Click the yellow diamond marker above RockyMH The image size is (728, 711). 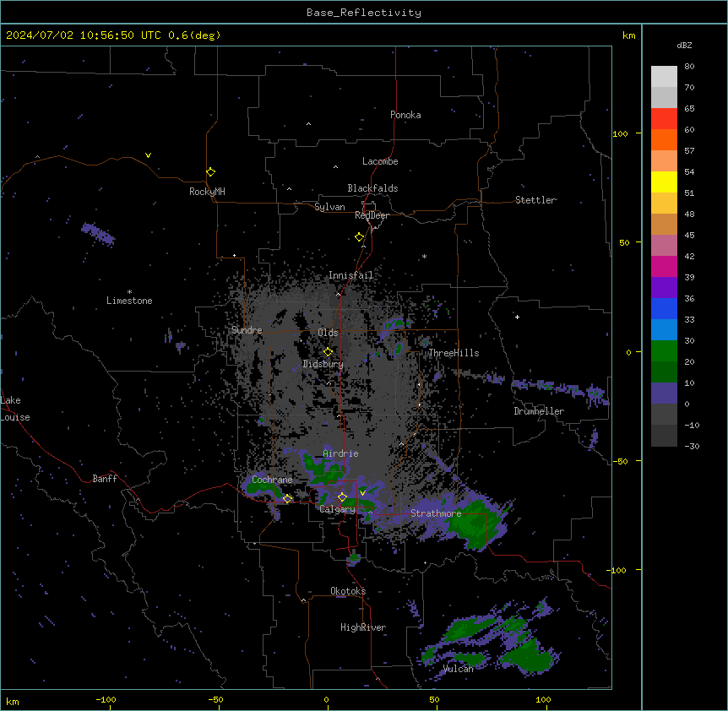pos(210,171)
